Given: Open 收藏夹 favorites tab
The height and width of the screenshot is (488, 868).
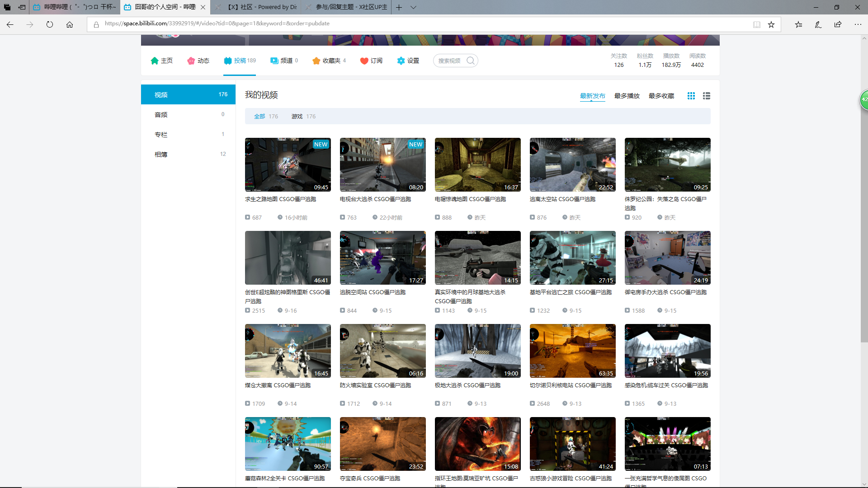Looking at the screenshot, I should [x=329, y=61].
